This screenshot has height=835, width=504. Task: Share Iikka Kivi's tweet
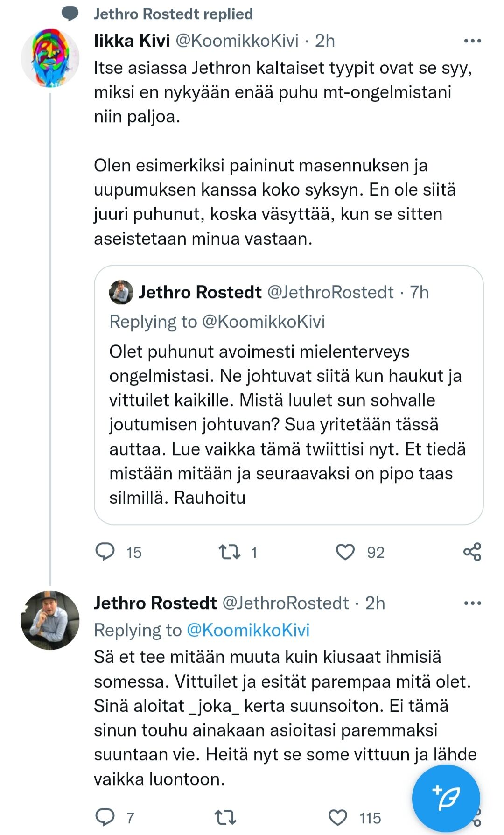point(472,552)
